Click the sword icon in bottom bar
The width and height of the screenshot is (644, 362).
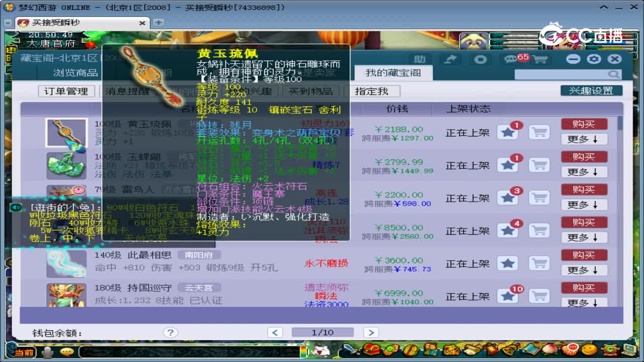coord(351,349)
